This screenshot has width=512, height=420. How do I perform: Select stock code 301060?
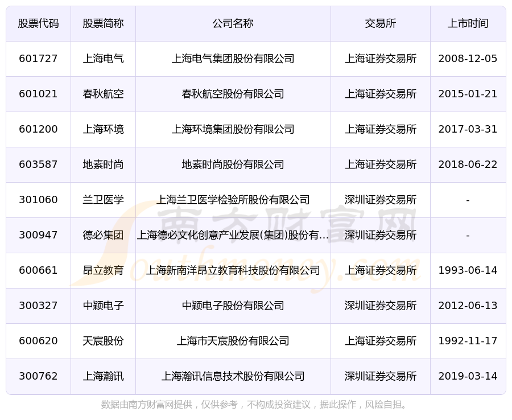click(38, 200)
